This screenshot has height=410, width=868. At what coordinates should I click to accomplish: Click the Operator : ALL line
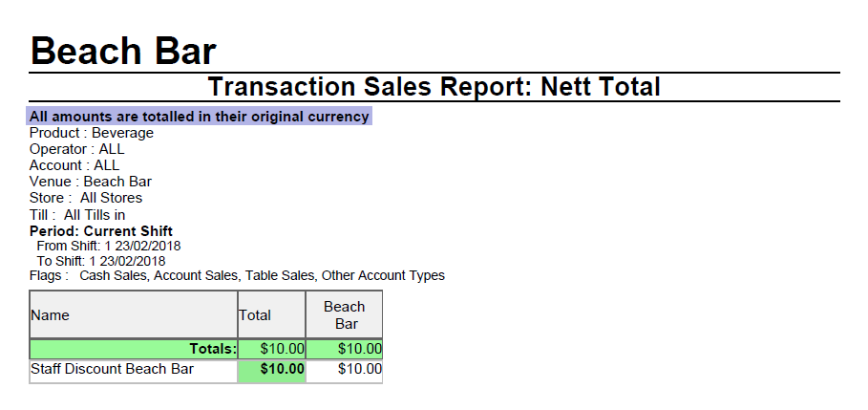[77, 149]
